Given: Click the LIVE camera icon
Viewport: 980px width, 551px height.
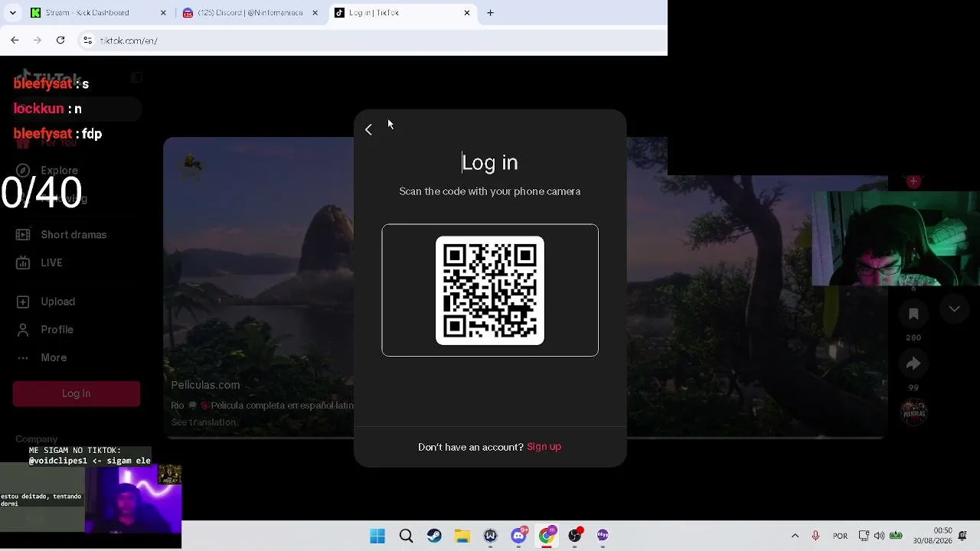Looking at the screenshot, I should 23,262.
